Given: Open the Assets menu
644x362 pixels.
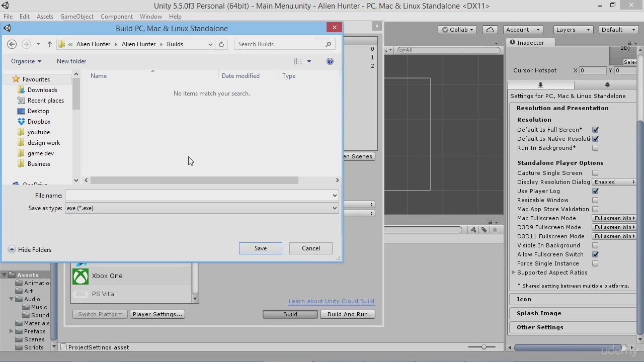Looking at the screenshot, I should click(45, 17).
